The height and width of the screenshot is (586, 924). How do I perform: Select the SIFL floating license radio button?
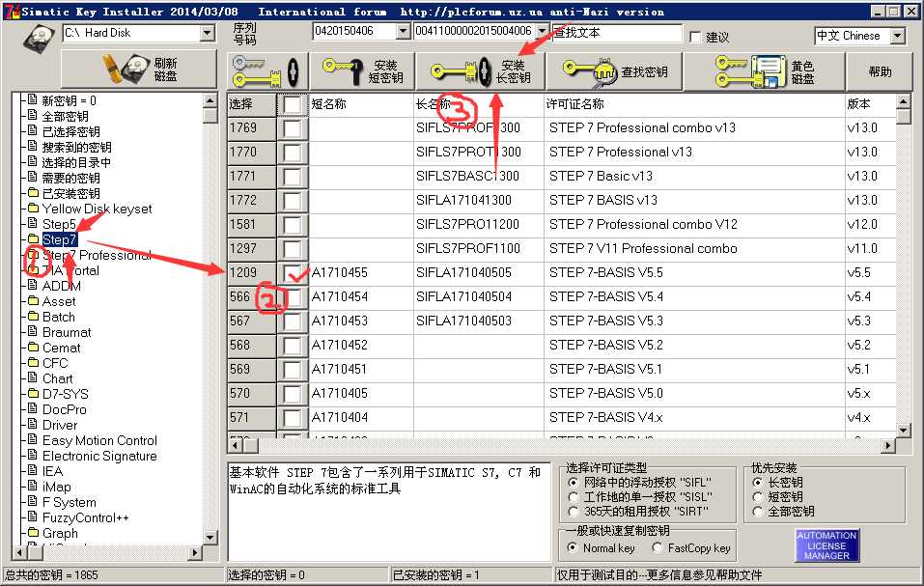coord(573,483)
